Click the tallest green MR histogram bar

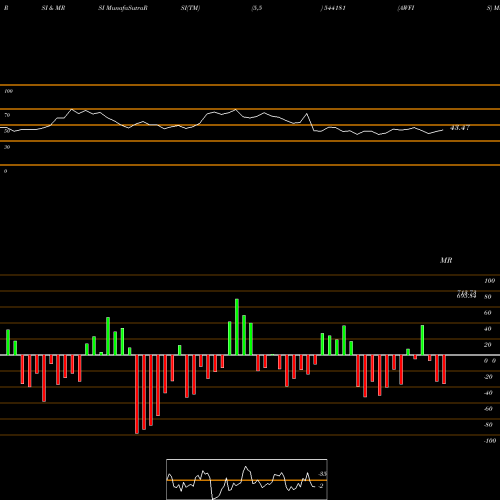[x=237, y=327]
